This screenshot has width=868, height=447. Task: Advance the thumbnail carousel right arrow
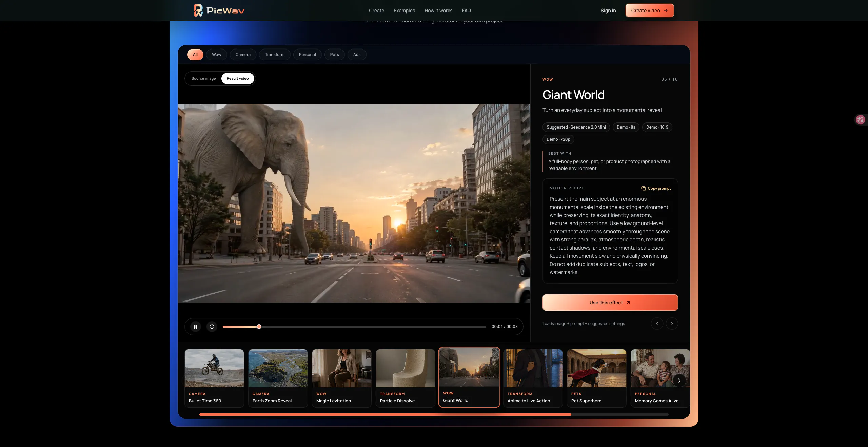point(679,381)
